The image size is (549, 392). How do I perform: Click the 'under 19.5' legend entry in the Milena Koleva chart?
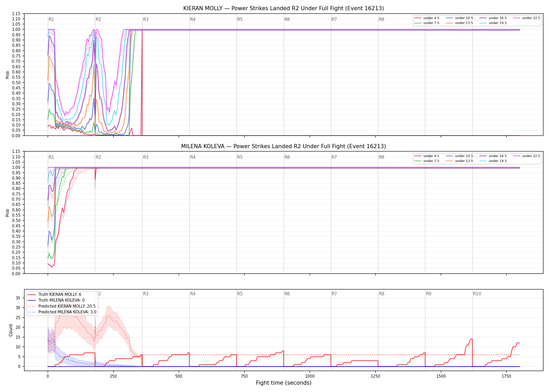(493, 161)
